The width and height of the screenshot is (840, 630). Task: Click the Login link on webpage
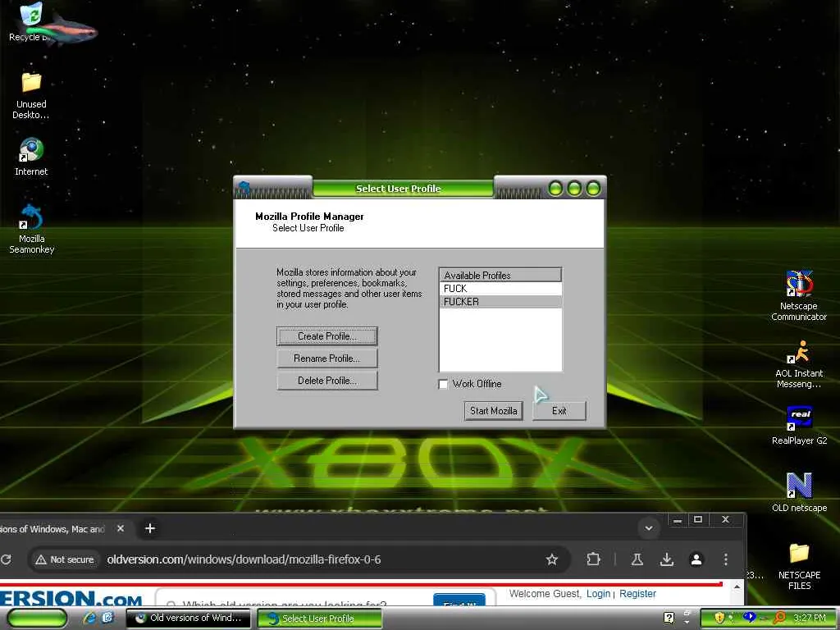598,594
